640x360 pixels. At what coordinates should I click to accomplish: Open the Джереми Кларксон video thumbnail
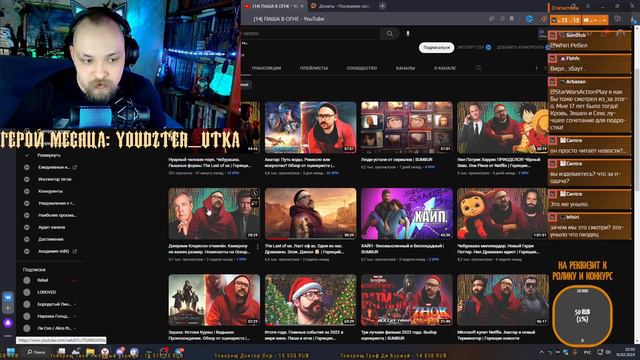214,213
